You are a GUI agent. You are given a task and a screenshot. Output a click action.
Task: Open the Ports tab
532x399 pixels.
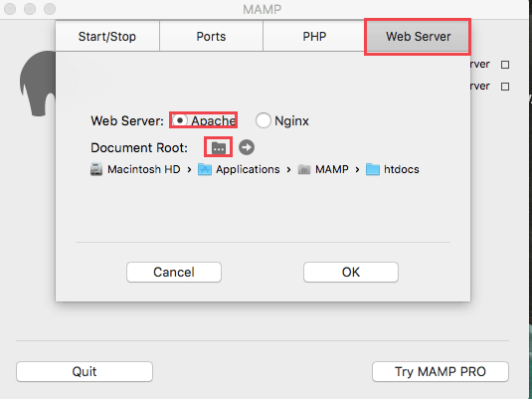click(211, 37)
